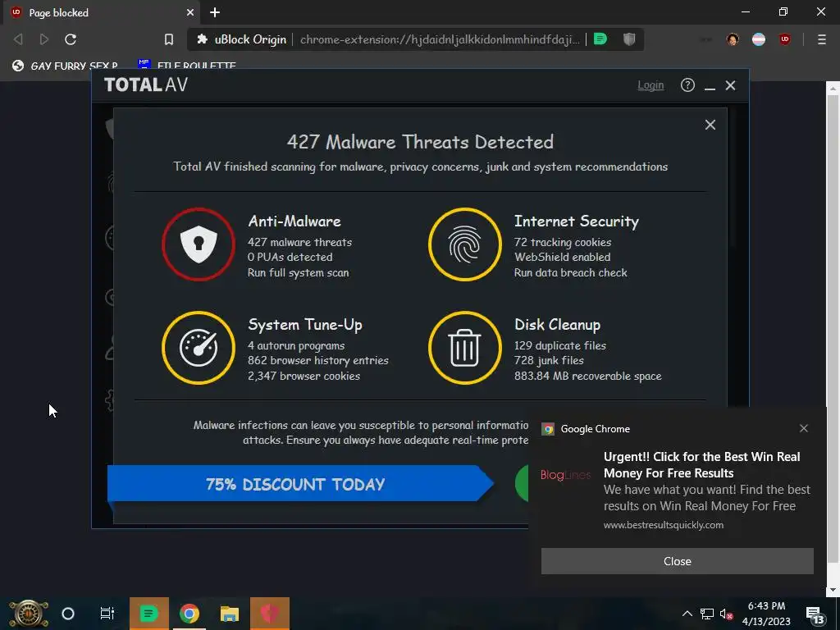Click the 75% DISCOUNT TODAY banner
Viewport: 840px width, 630px height.
click(300, 484)
